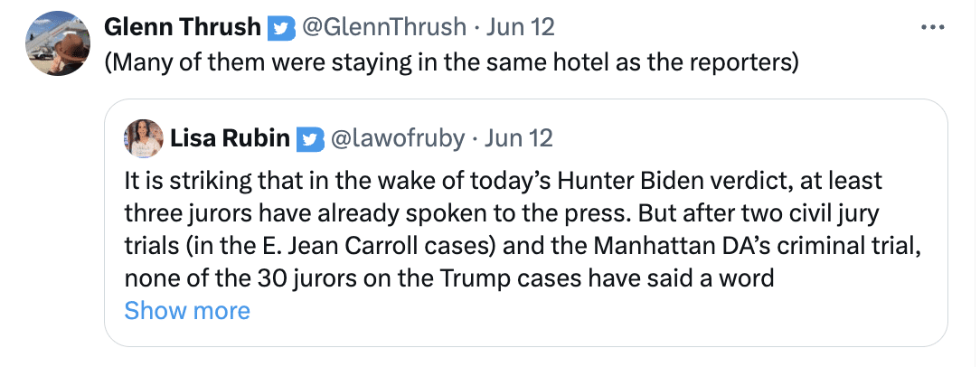
Task: Open the Glenn Thrush display name link
Action: point(183,27)
